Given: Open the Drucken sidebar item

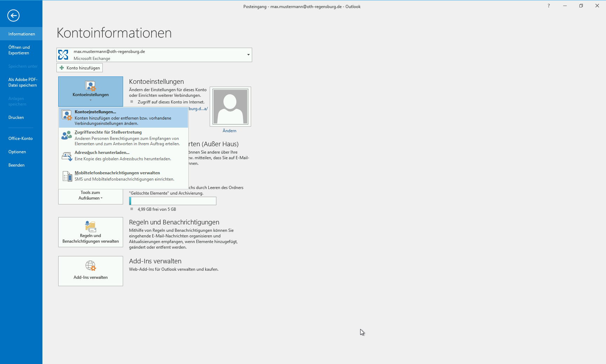Looking at the screenshot, I should (16, 117).
